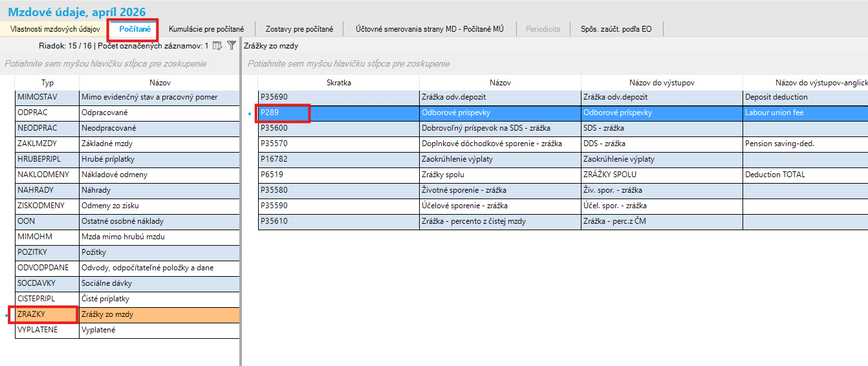Image resolution: width=868 pixels, height=366 pixels.
Task: Select the ZISKODMENY type row
Action: (x=127, y=206)
